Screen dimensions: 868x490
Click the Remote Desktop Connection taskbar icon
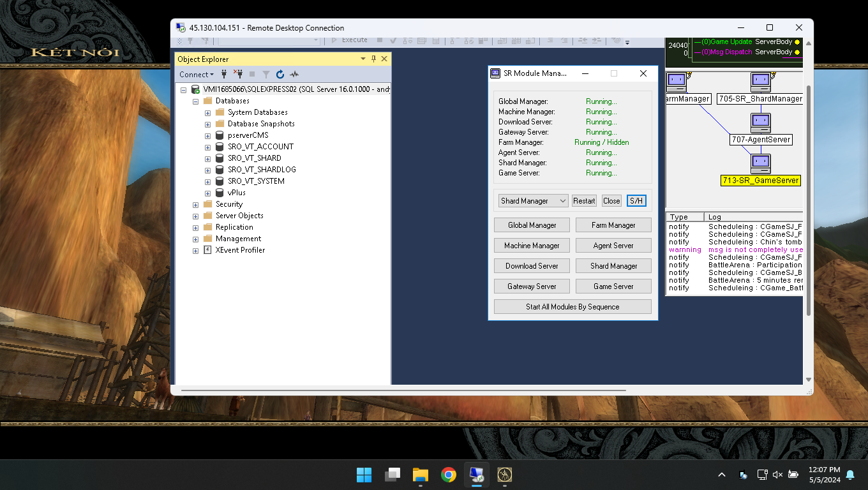[x=477, y=475]
